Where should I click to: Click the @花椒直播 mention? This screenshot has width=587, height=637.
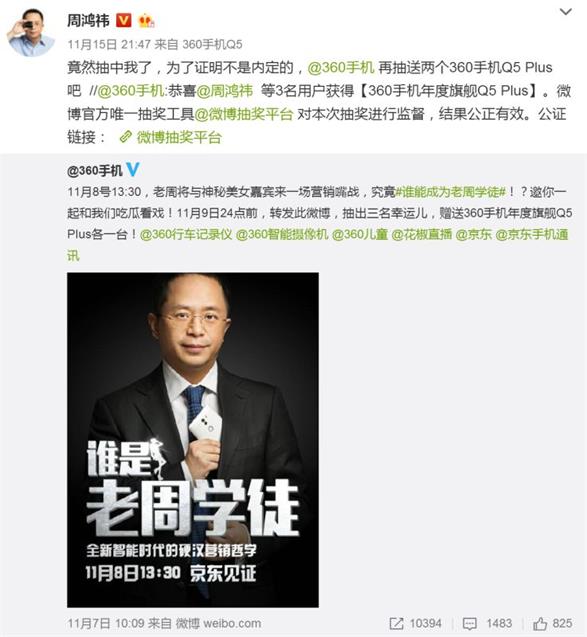point(421,234)
